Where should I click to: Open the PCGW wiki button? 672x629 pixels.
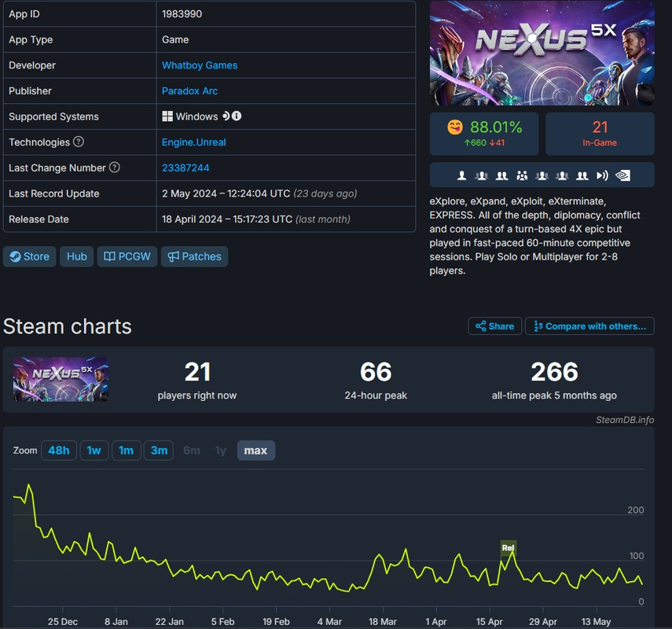[127, 256]
